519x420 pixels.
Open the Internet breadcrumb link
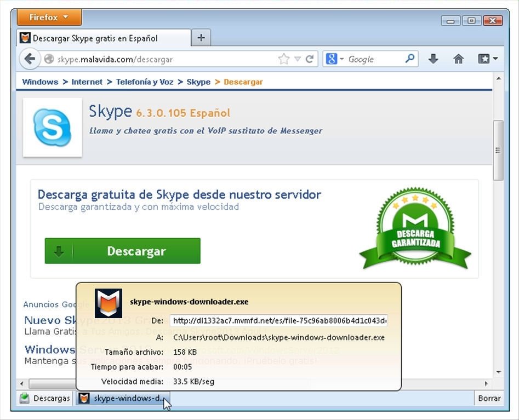87,82
